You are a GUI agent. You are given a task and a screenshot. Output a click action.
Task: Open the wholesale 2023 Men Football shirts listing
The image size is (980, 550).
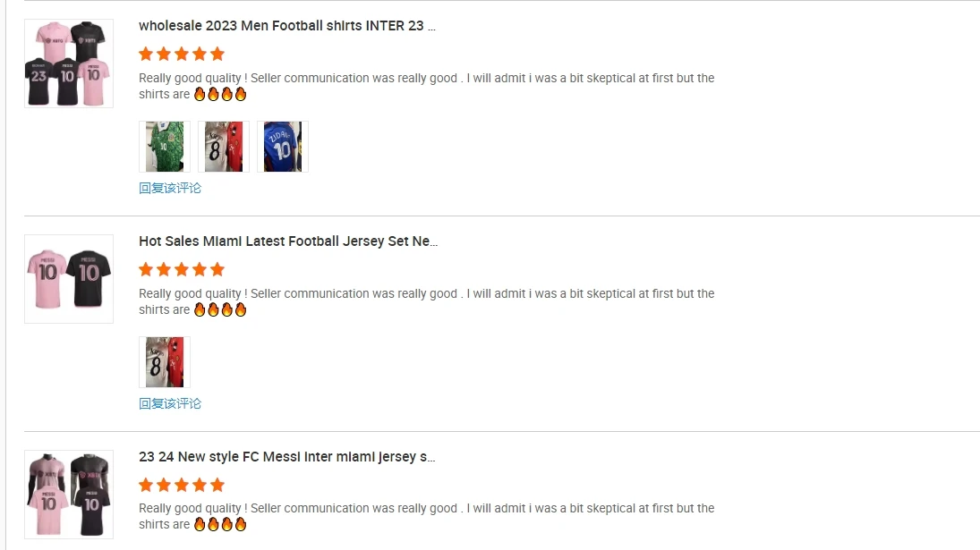point(286,26)
